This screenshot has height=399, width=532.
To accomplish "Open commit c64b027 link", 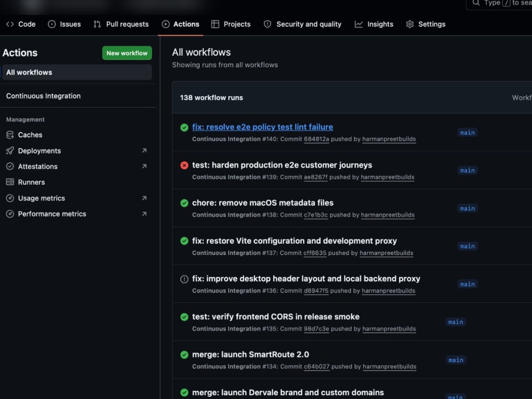I will point(317,367).
